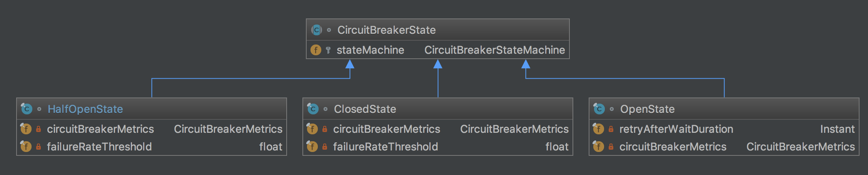The height and width of the screenshot is (175, 868).
Task: Click the CircuitBreakerStateMachine type label
Action: (x=494, y=50)
